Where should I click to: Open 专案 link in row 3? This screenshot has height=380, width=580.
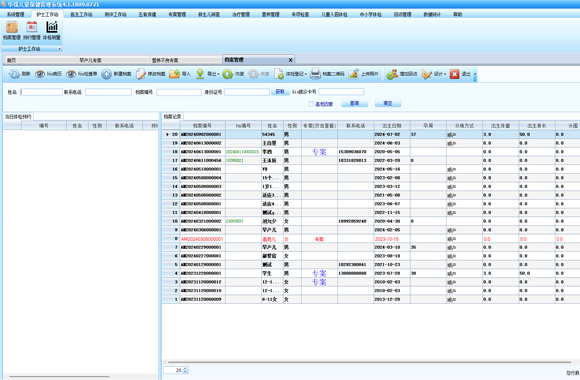[319, 282]
